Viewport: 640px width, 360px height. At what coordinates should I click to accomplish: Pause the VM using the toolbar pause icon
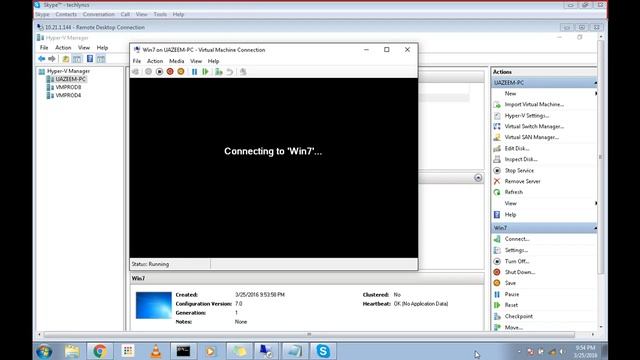point(194,72)
